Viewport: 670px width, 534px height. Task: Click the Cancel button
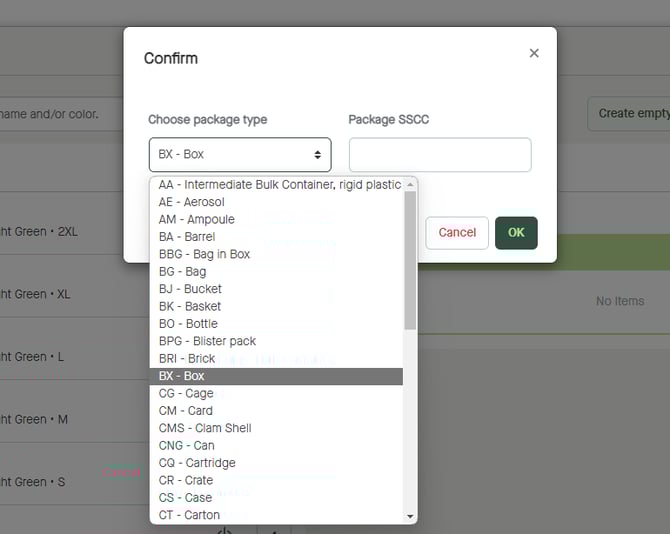(x=457, y=232)
